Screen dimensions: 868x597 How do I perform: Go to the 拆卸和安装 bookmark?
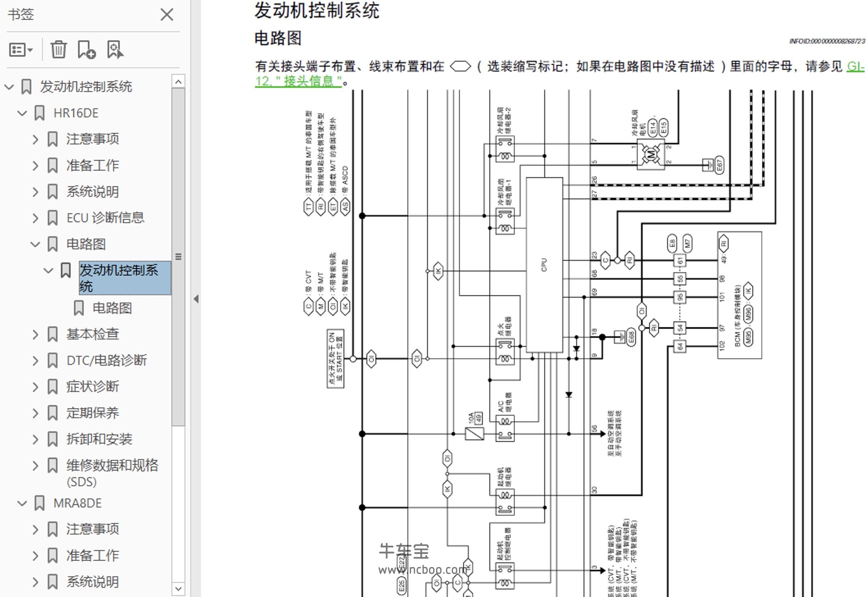pyautogui.click(x=99, y=439)
